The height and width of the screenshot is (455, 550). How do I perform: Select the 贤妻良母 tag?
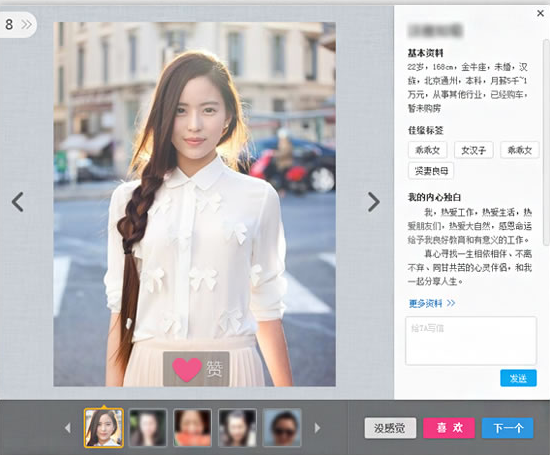click(431, 171)
